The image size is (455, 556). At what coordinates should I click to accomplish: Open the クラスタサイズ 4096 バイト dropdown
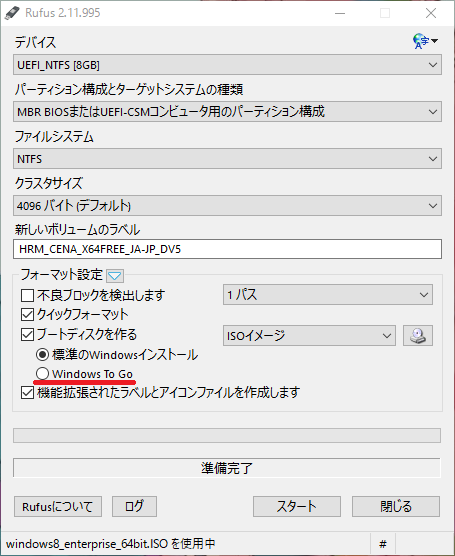227,206
